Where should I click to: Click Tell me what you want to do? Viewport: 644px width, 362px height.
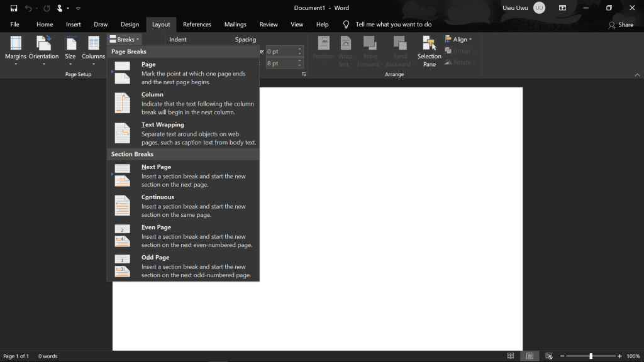click(393, 25)
